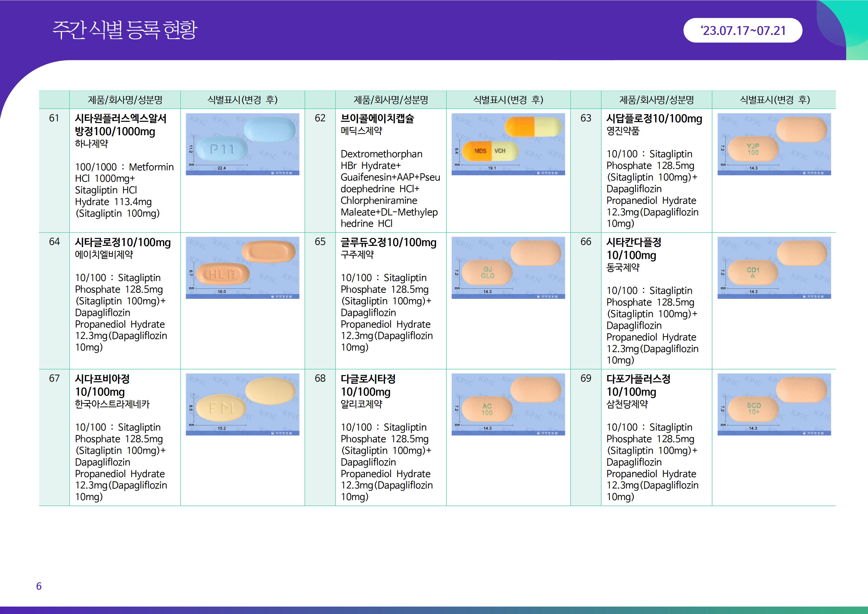Select product name 시타원플러스엑스알서방정100/1000mg
868x614 pixels.
(x=120, y=125)
